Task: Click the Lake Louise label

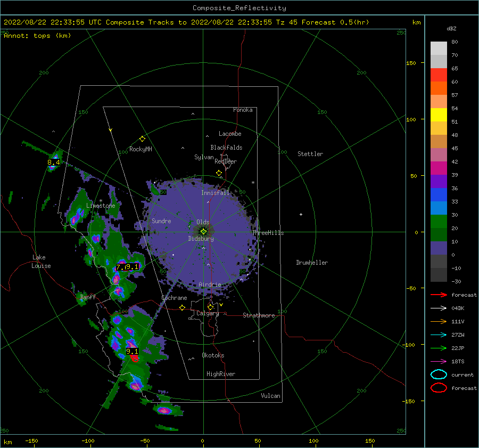Action: pos(41,262)
